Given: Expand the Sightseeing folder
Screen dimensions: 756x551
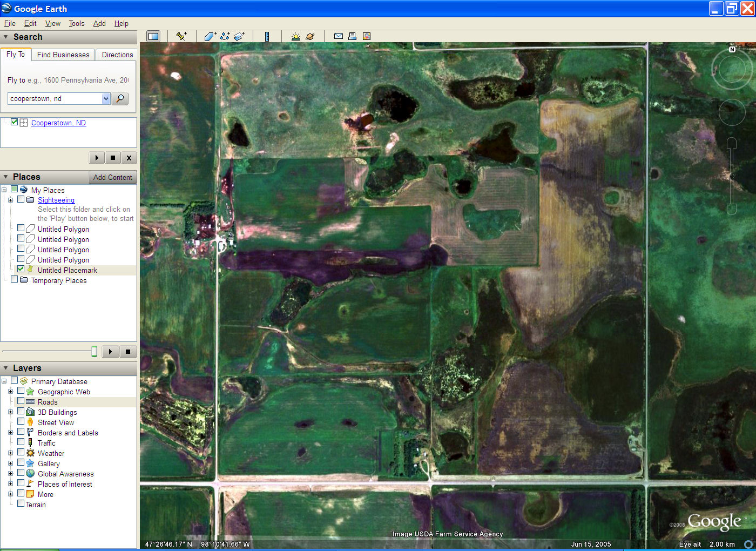Looking at the screenshot, I should click(10, 200).
